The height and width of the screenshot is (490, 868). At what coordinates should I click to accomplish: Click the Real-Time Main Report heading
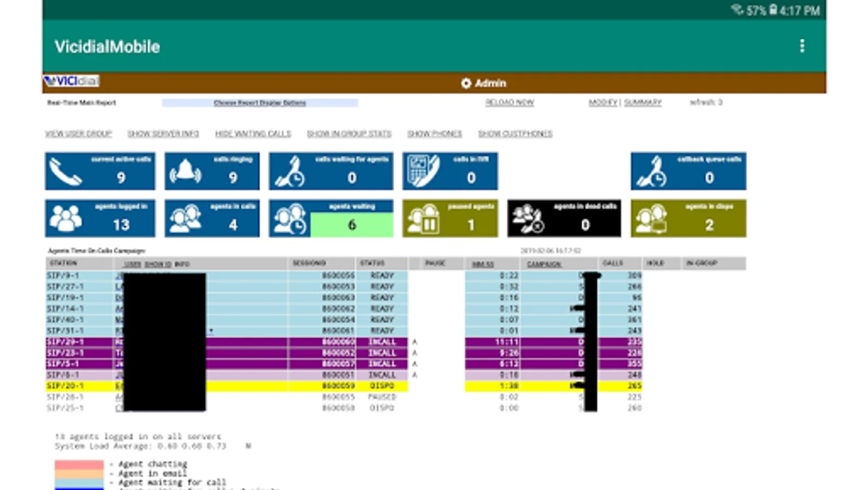pos(82,102)
